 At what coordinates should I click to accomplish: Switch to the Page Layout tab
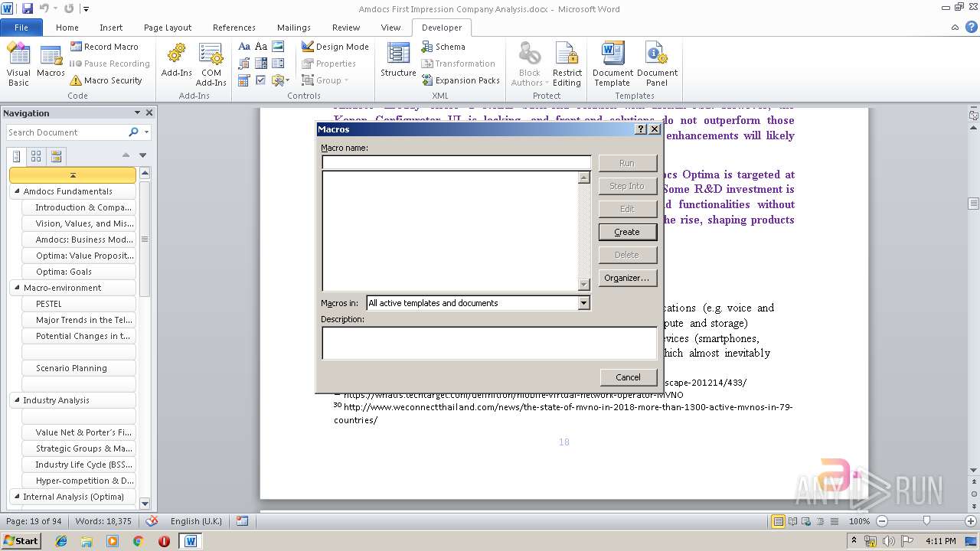click(168, 28)
